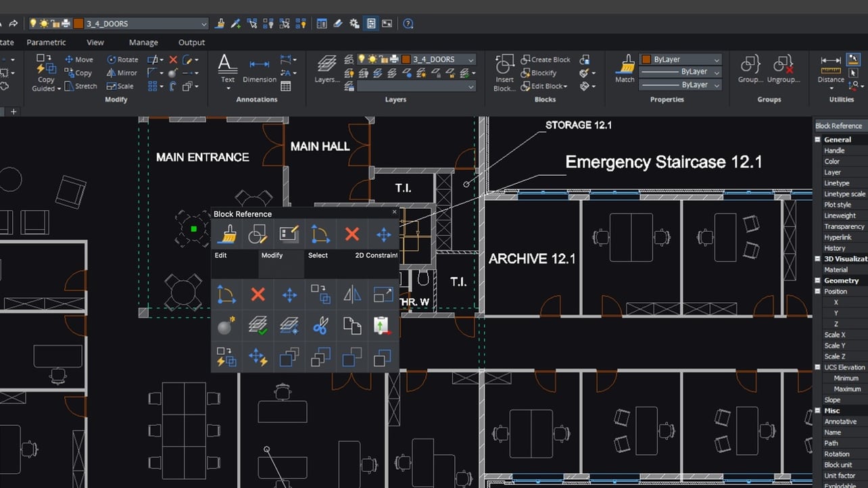Click the Blockify icon in Blocks panel
Viewport: 868px width, 488px height.
(x=526, y=73)
